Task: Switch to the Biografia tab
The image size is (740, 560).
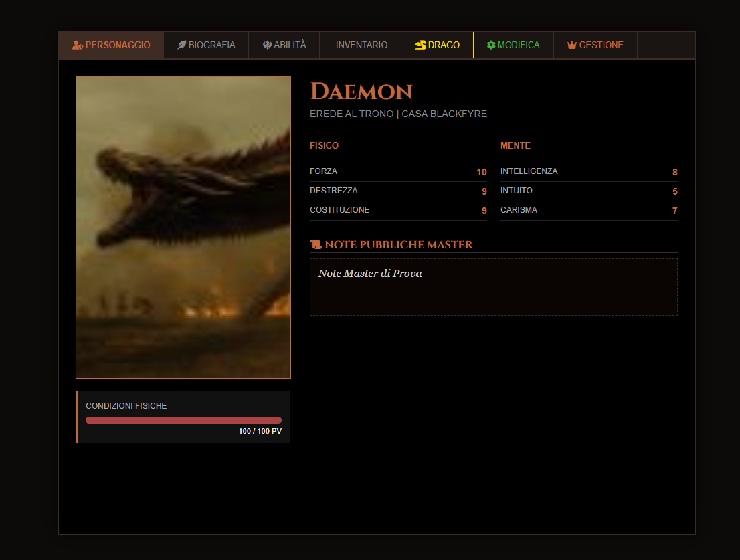Action: pyautogui.click(x=206, y=45)
